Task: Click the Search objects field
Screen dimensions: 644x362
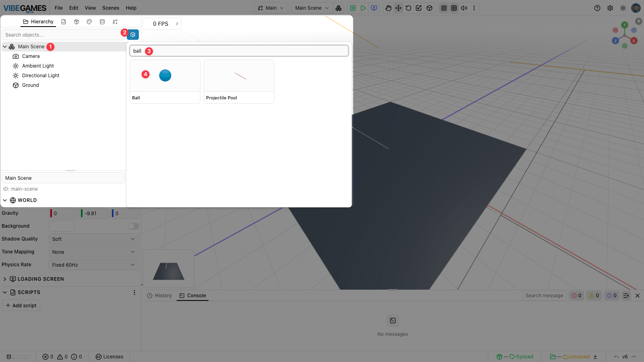Action: (63, 35)
